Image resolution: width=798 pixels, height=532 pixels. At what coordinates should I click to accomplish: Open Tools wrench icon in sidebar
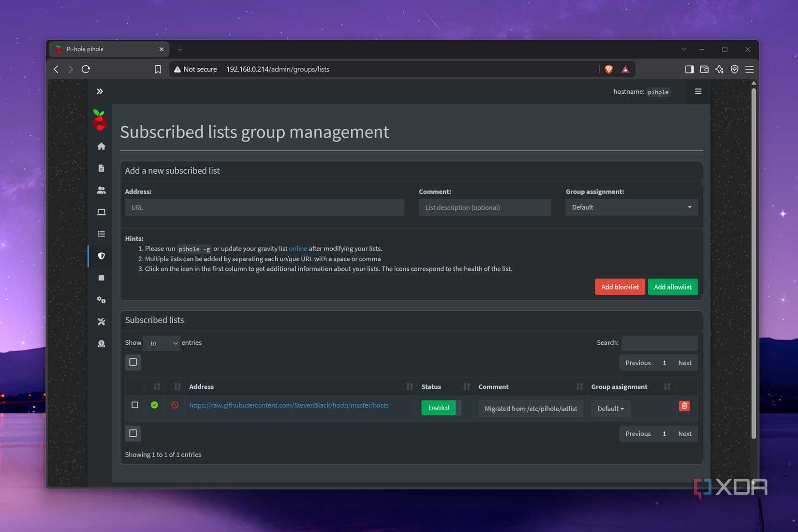[101, 322]
